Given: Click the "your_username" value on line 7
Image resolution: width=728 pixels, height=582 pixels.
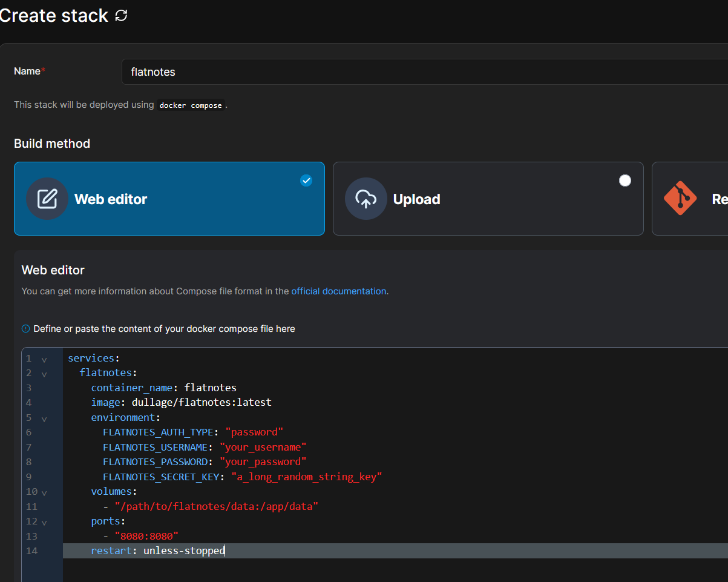Looking at the screenshot, I should pyautogui.click(x=263, y=447).
